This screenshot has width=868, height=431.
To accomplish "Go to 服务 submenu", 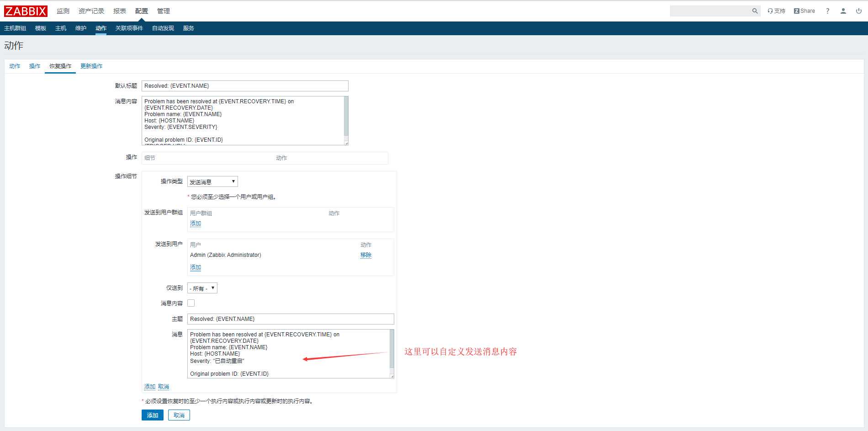I will coord(189,28).
